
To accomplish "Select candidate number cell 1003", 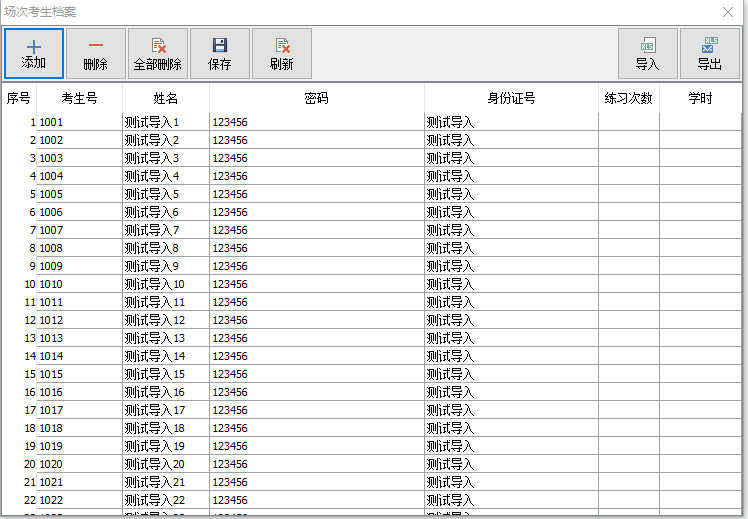I will click(x=79, y=158).
